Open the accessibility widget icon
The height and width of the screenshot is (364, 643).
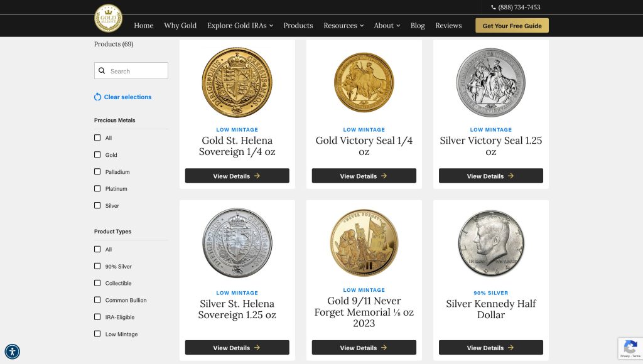click(x=12, y=351)
